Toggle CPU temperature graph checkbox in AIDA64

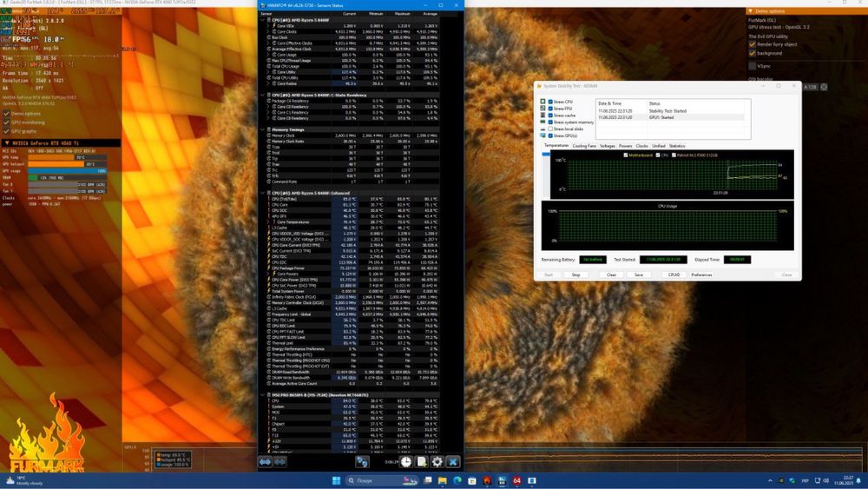[658, 155]
